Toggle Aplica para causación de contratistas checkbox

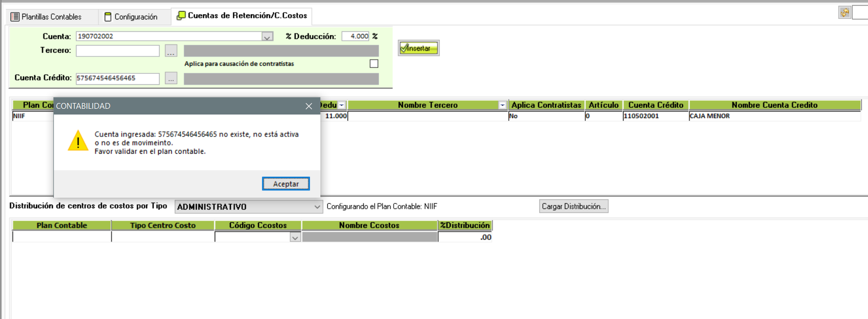374,64
